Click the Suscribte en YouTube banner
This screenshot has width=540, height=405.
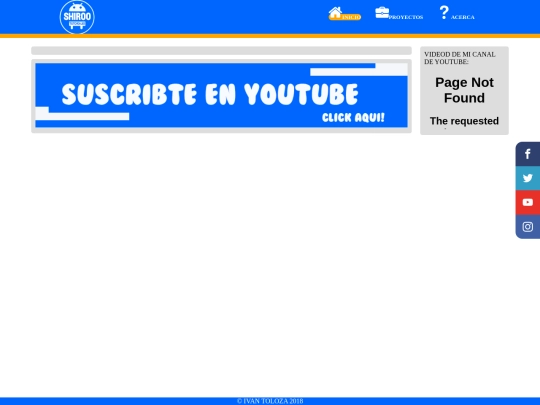point(221,95)
